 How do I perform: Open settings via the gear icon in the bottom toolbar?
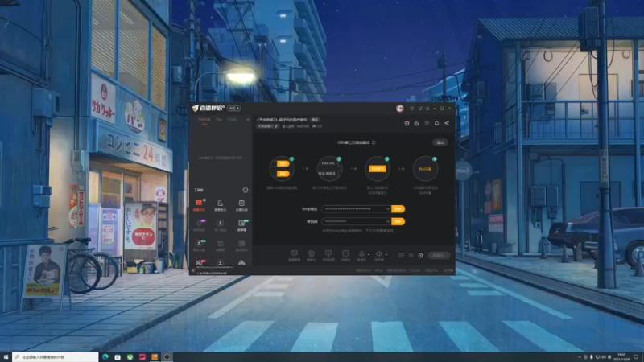pyautogui.click(x=420, y=255)
